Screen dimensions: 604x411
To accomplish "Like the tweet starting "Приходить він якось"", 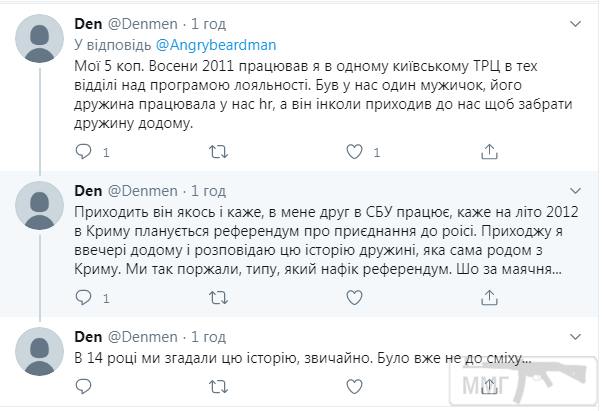I will pyautogui.click(x=351, y=296).
